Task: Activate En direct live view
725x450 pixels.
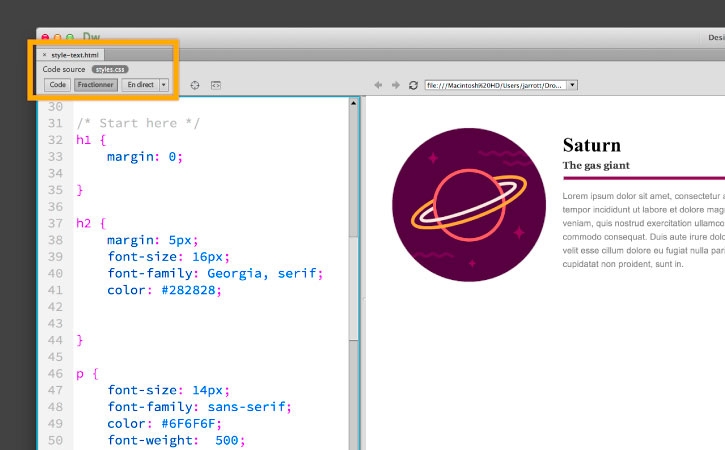Action: (140, 85)
